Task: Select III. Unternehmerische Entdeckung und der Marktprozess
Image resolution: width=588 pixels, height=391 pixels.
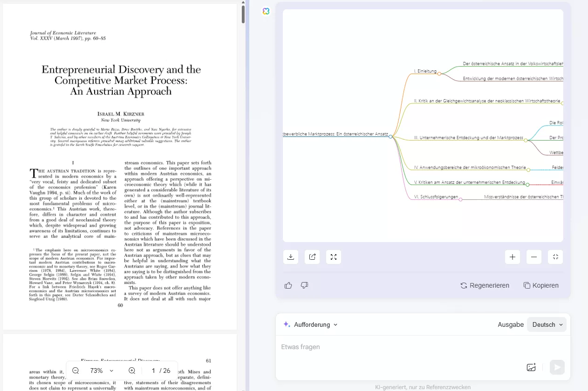Action: pos(468,138)
